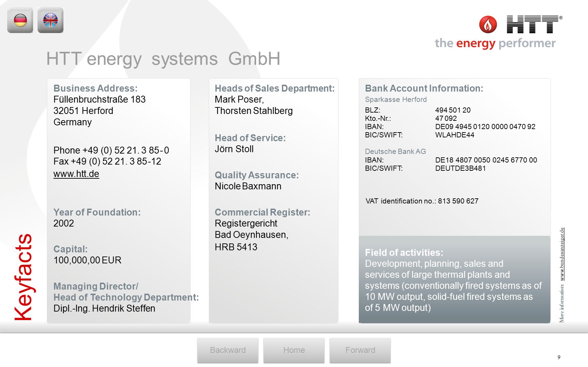Click the 'Commercial Register:' heading
The width and height of the screenshot is (588, 367).
[263, 212]
